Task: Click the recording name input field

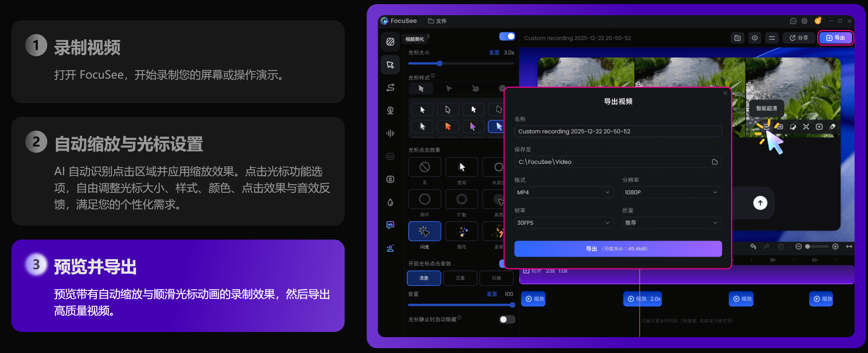Action: pos(618,132)
